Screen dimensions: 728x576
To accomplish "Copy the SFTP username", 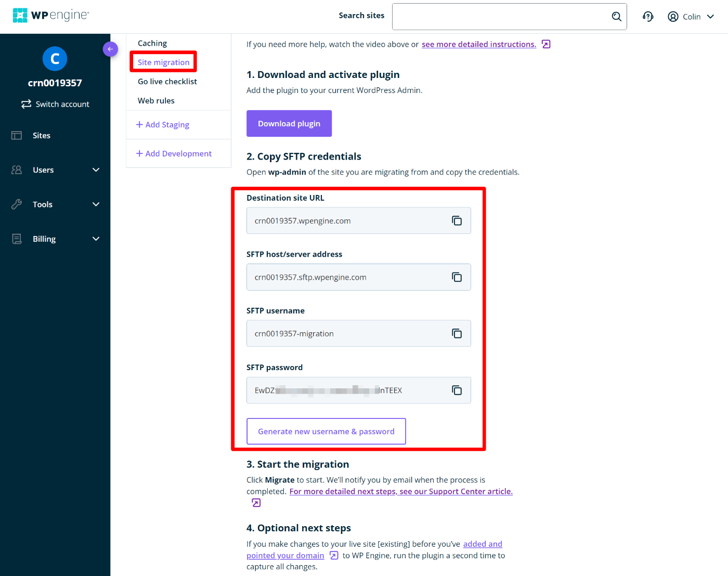I will click(x=457, y=333).
